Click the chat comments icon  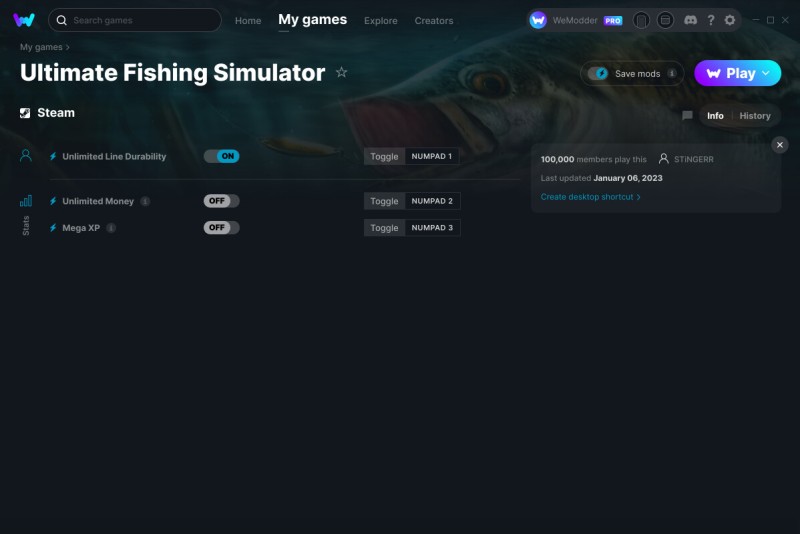(687, 115)
